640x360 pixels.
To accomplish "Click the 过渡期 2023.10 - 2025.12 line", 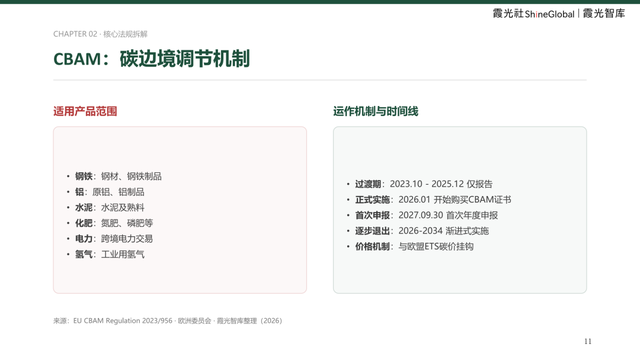I will pos(419,184).
